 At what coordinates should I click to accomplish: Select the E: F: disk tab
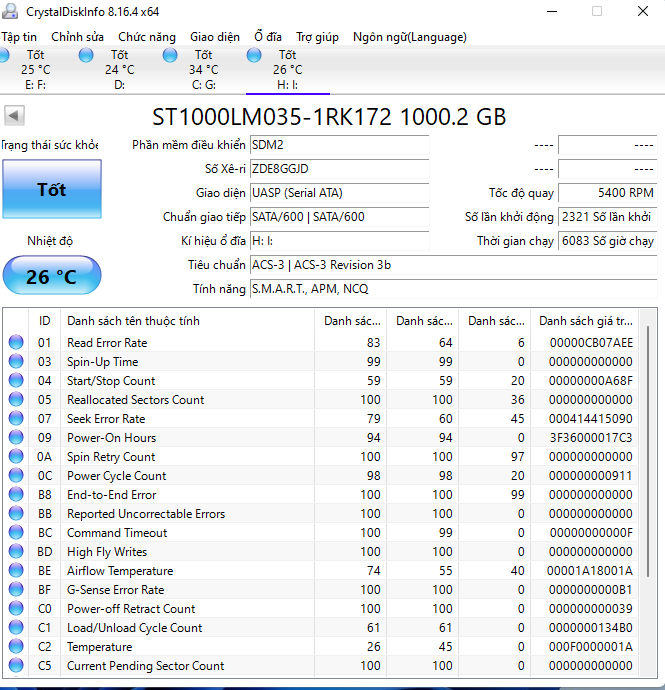tap(35, 70)
